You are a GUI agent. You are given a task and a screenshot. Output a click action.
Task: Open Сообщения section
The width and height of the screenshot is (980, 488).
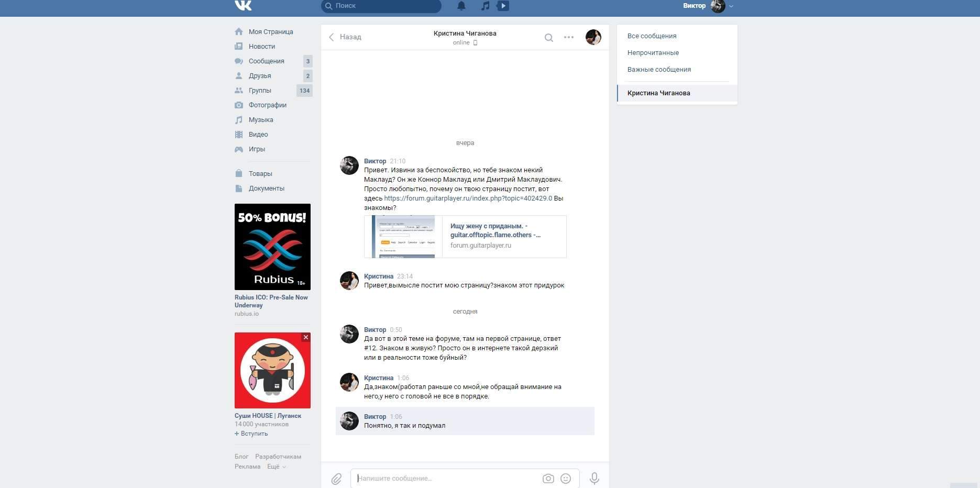click(267, 61)
